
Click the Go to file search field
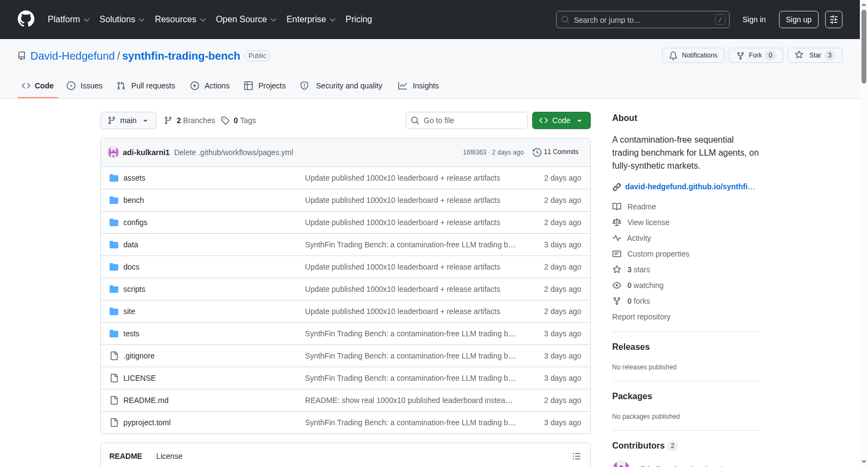[467, 120]
